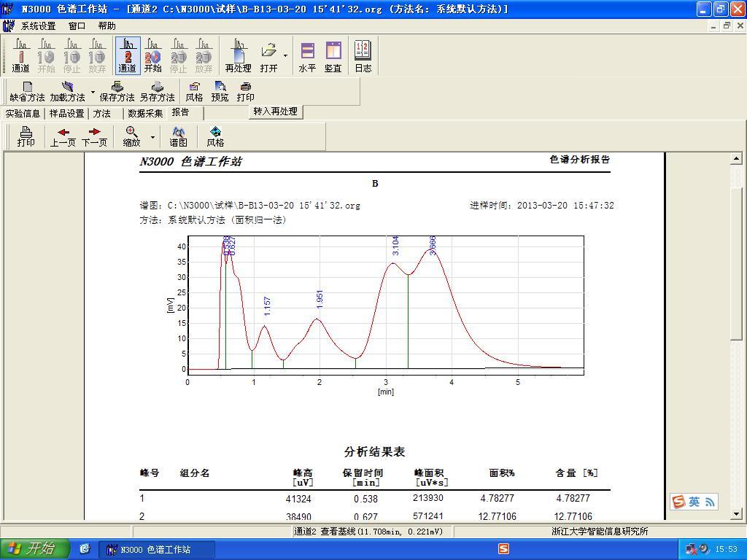This screenshot has width=747, height=560.
Task: Click print (打印) icon in method toolbar
Action: coord(245,92)
